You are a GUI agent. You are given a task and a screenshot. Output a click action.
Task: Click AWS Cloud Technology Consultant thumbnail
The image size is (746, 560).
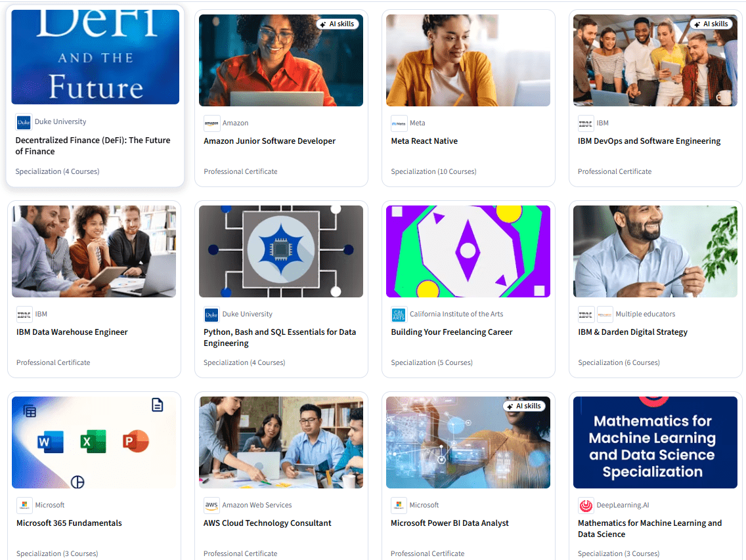coord(280,442)
